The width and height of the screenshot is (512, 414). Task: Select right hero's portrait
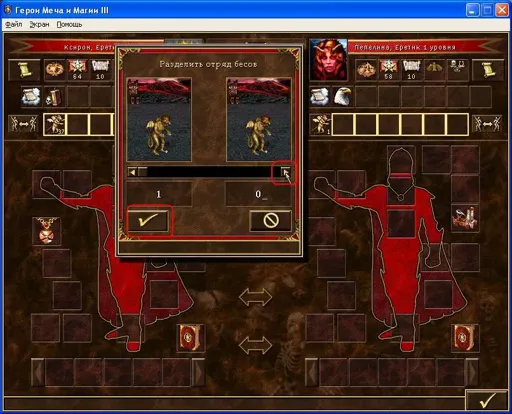click(x=328, y=60)
